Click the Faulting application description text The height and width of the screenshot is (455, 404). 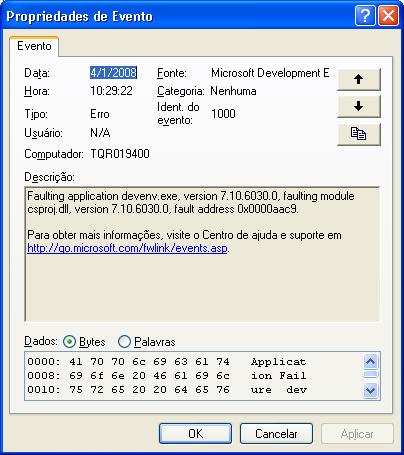pos(191,196)
